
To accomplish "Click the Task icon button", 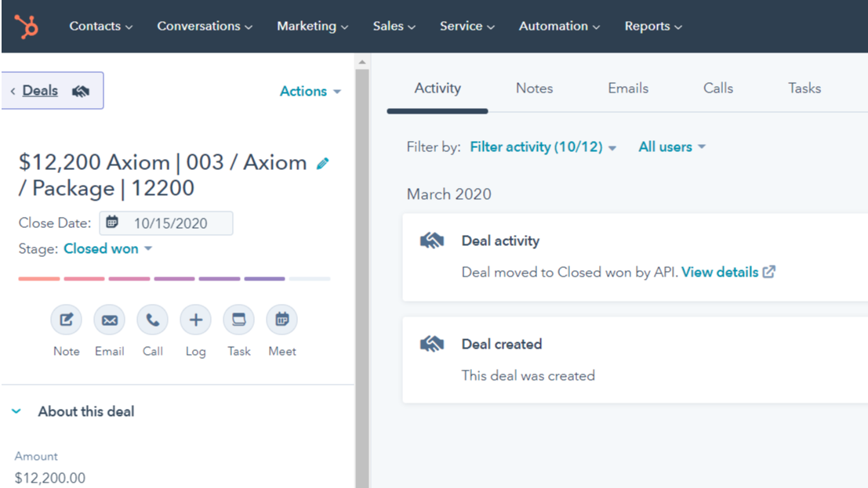I will (238, 320).
